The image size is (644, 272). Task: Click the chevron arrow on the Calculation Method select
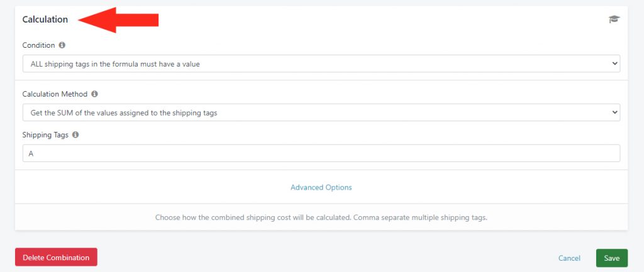coord(614,112)
